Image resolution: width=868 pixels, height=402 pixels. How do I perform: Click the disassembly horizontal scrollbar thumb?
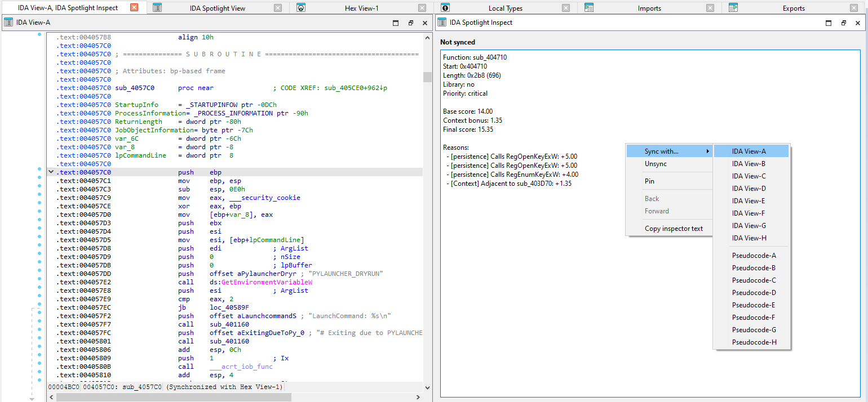click(174, 397)
